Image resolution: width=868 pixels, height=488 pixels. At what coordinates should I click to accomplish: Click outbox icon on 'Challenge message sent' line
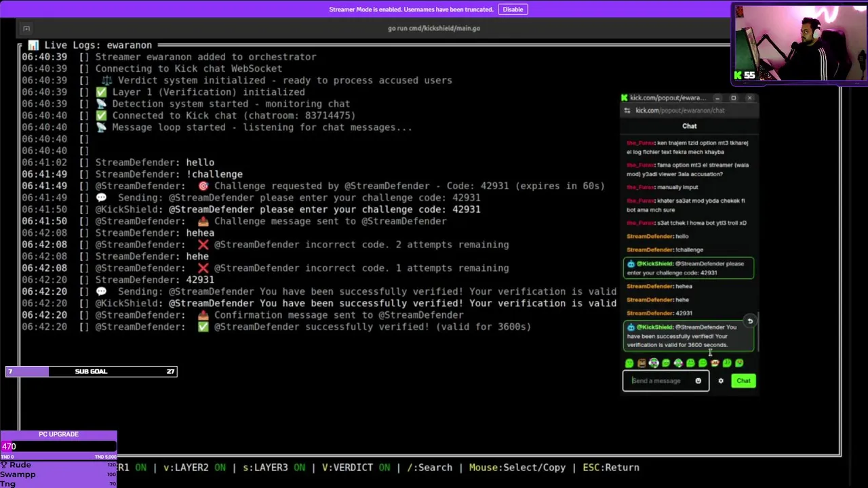[203, 221]
